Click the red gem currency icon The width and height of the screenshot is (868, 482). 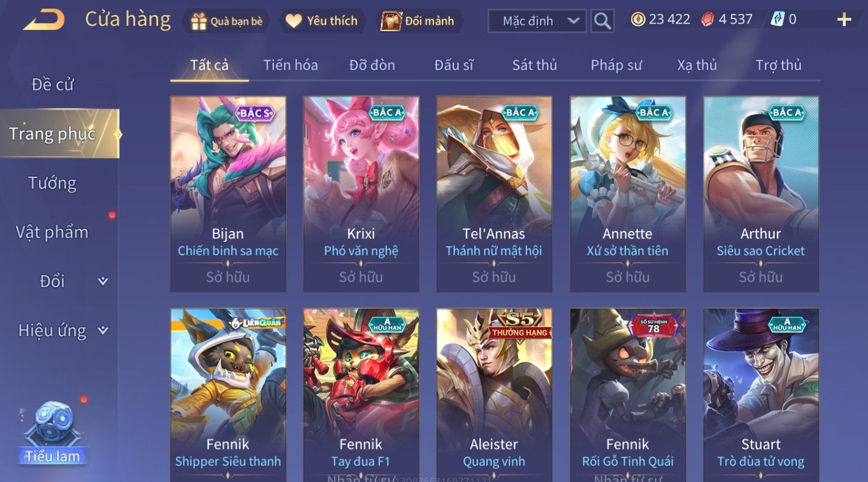(707, 20)
